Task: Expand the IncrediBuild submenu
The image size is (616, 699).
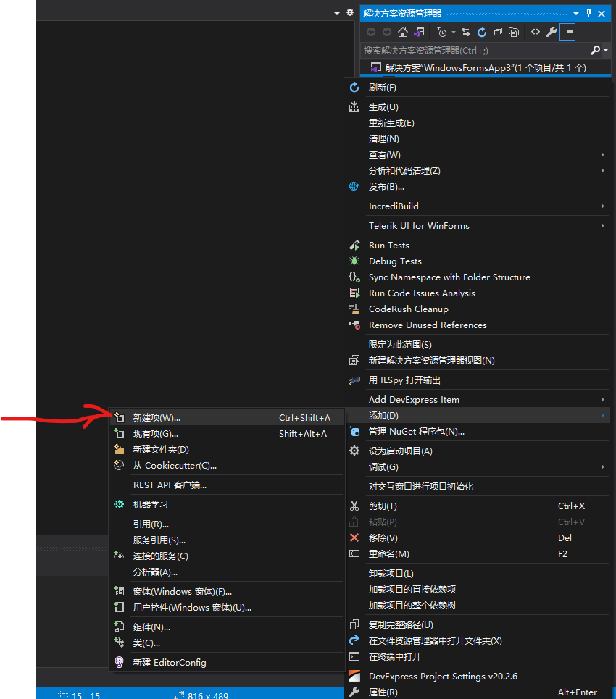Action: 478,206
